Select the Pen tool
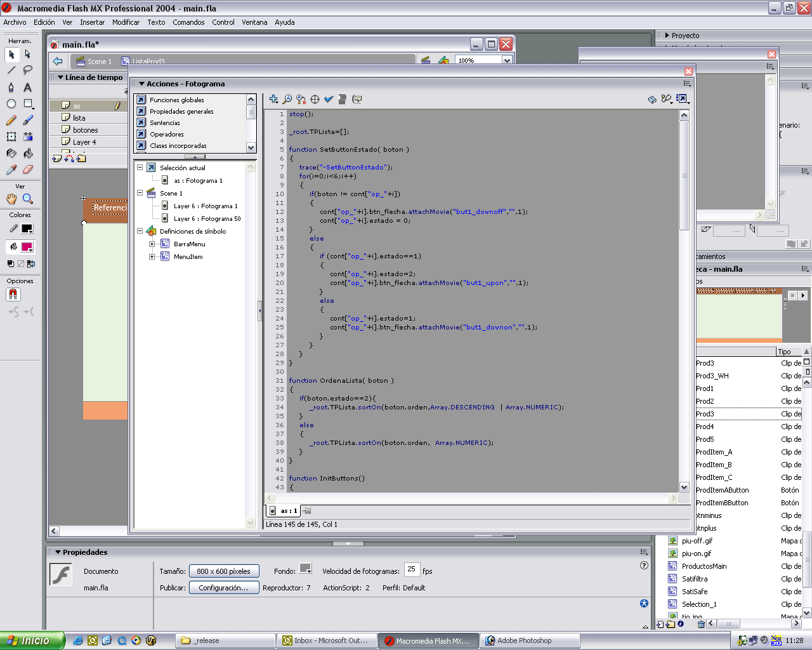812x650 pixels. click(x=11, y=87)
